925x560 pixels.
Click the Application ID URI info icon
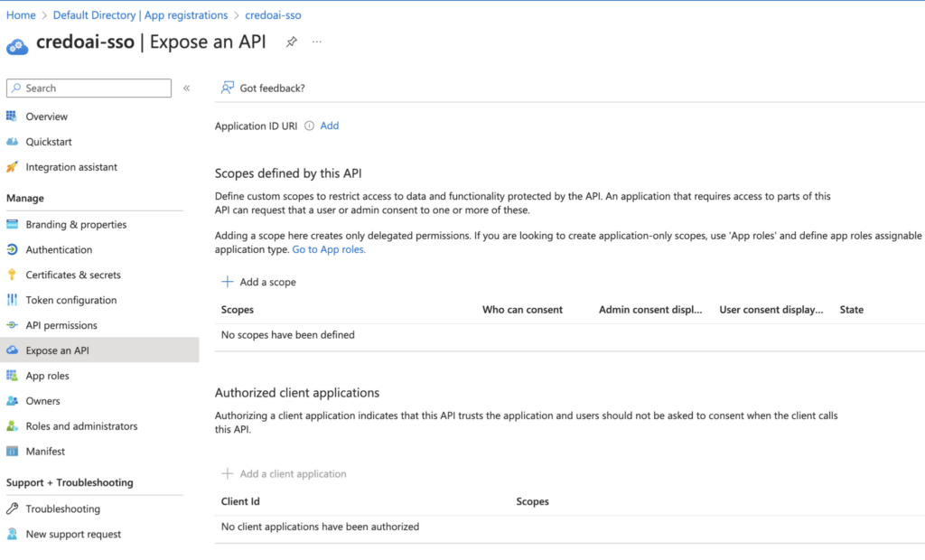pyautogui.click(x=309, y=126)
